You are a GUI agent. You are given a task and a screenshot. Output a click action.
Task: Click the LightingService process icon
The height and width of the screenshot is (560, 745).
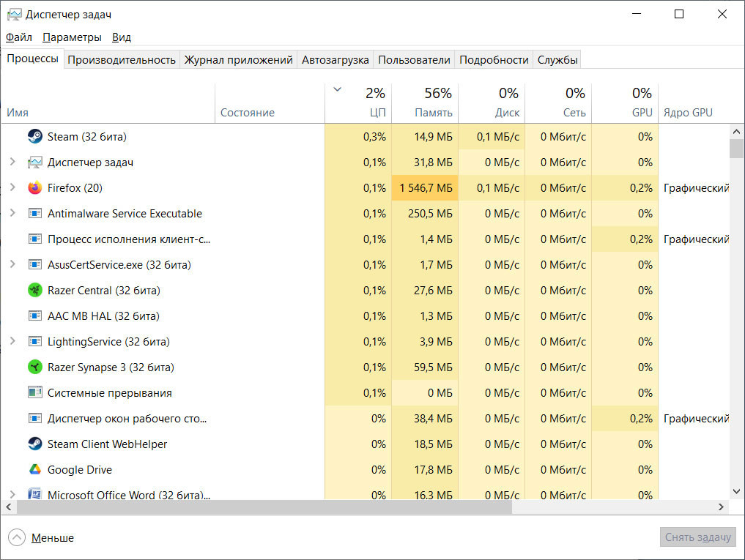click(x=34, y=342)
